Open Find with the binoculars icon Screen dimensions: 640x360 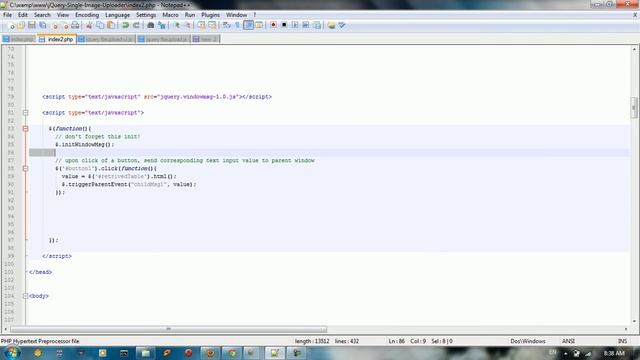pos(151,25)
